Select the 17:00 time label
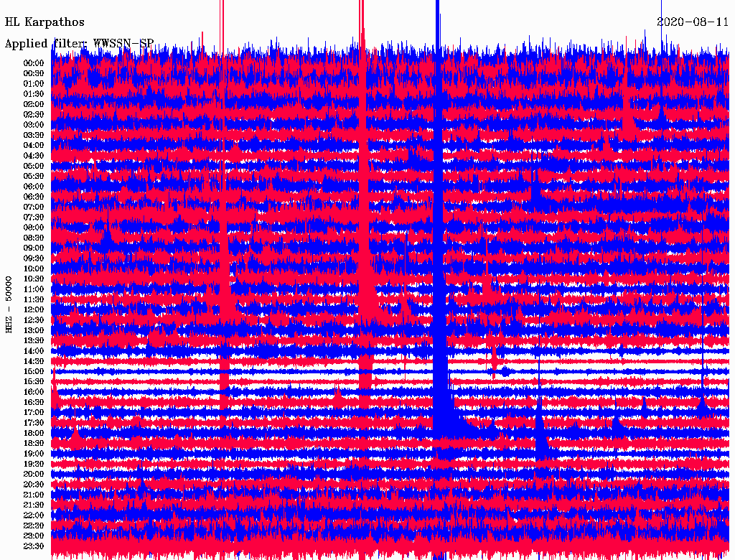Image resolution: width=735 pixels, height=560 pixels. pyautogui.click(x=34, y=413)
